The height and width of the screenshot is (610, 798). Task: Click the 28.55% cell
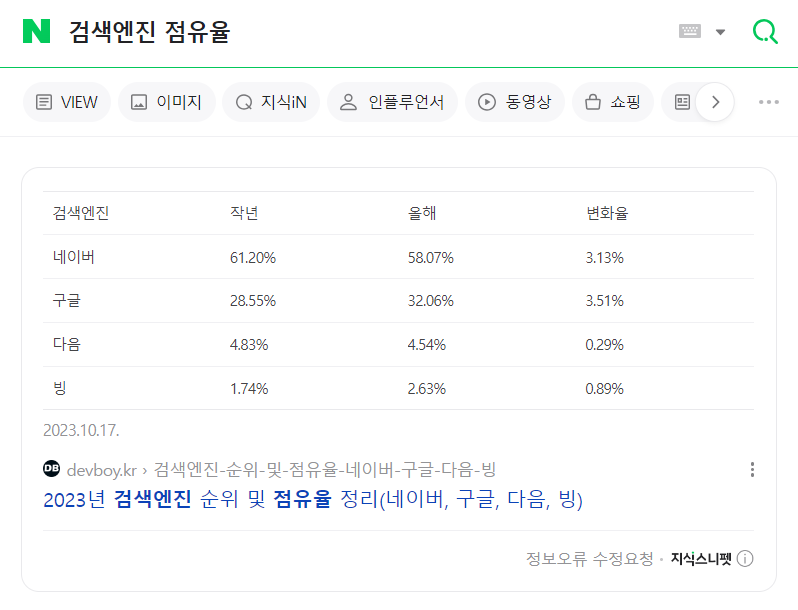[253, 301]
